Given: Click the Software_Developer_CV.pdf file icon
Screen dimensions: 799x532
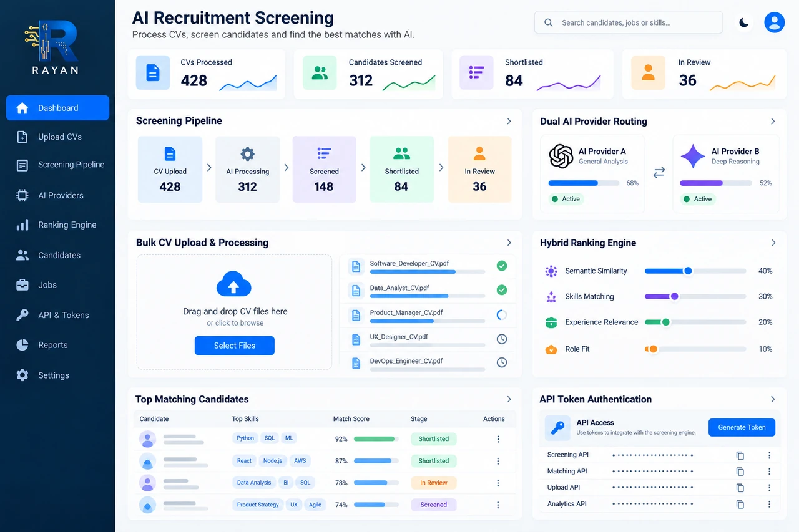Looking at the screenshot, I should pos(356,267).
